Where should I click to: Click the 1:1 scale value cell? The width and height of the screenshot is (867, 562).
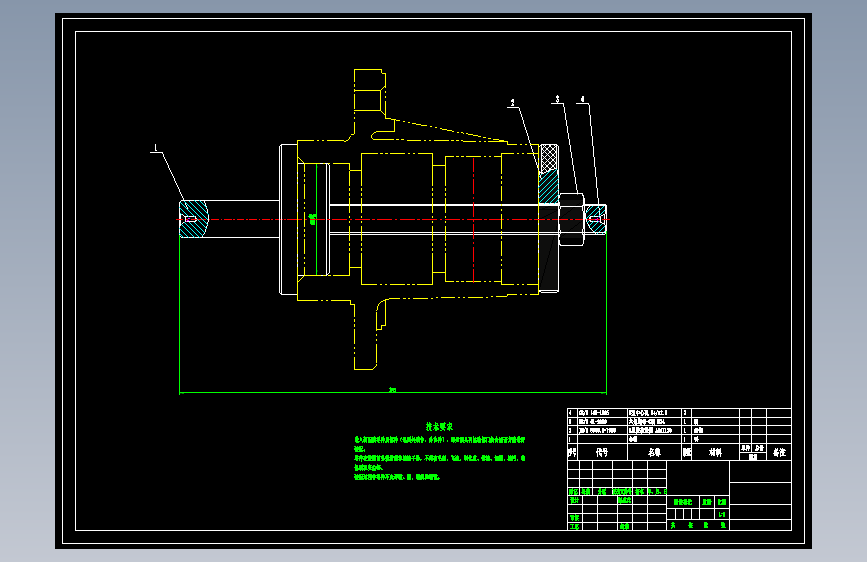pos(722,514)
